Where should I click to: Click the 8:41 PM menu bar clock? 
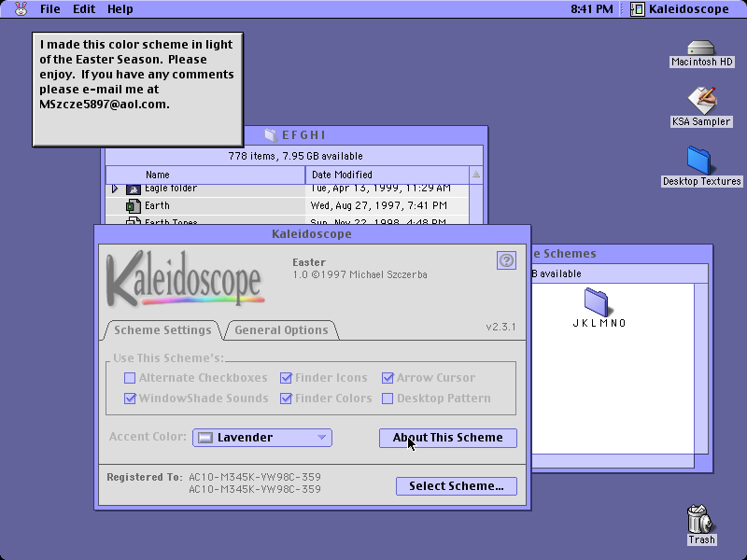592,8
